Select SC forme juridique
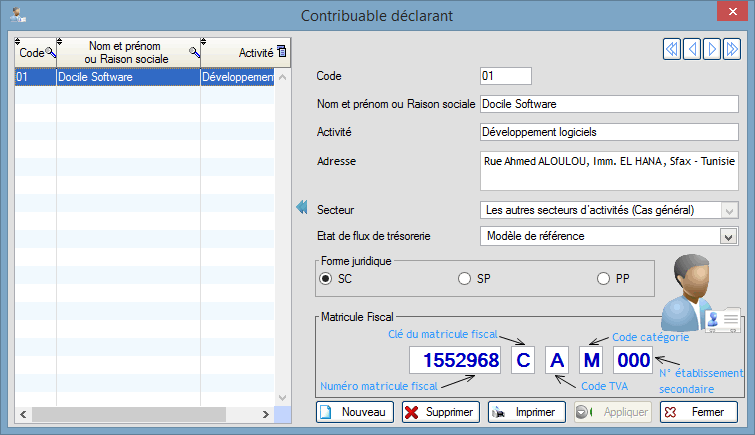Screen dimensions: 755x435 coord(325,278)
